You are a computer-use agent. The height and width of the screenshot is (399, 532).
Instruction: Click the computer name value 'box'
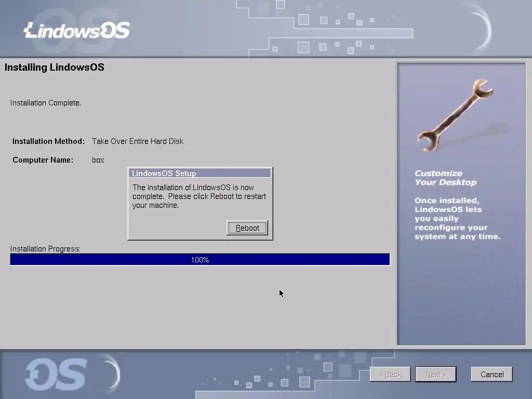[98, 160]
